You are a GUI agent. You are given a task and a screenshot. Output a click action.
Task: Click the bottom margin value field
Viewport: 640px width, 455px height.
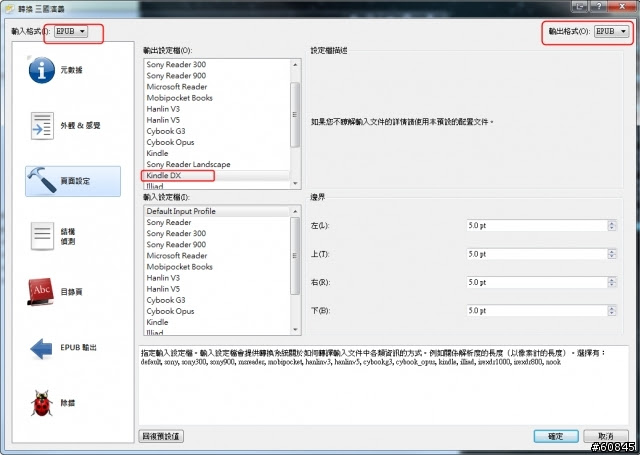point(537,311)
